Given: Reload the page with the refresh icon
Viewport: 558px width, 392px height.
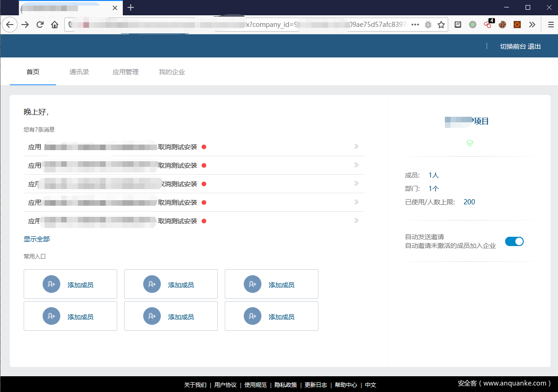Looking at the screenshot, I should point(40,25).
